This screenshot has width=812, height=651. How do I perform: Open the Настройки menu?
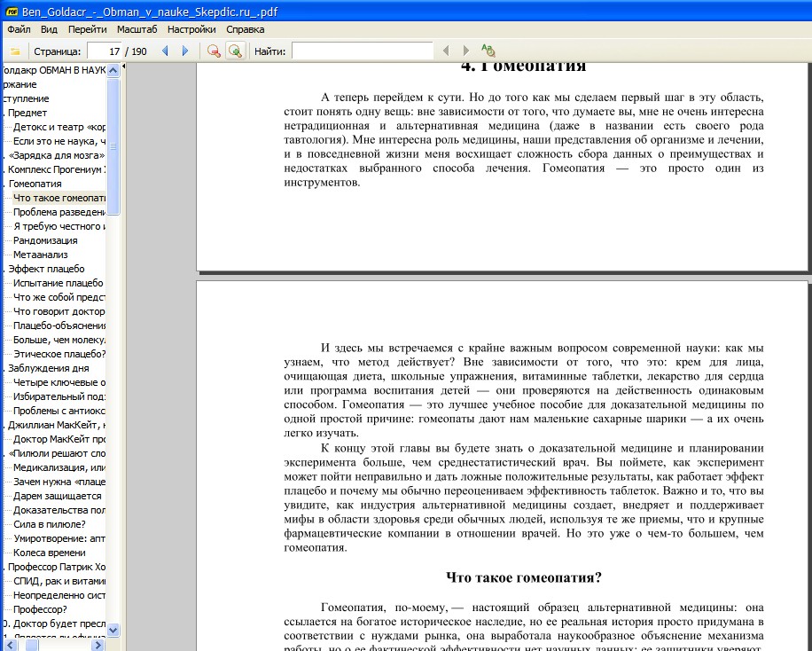coord(191,29)
